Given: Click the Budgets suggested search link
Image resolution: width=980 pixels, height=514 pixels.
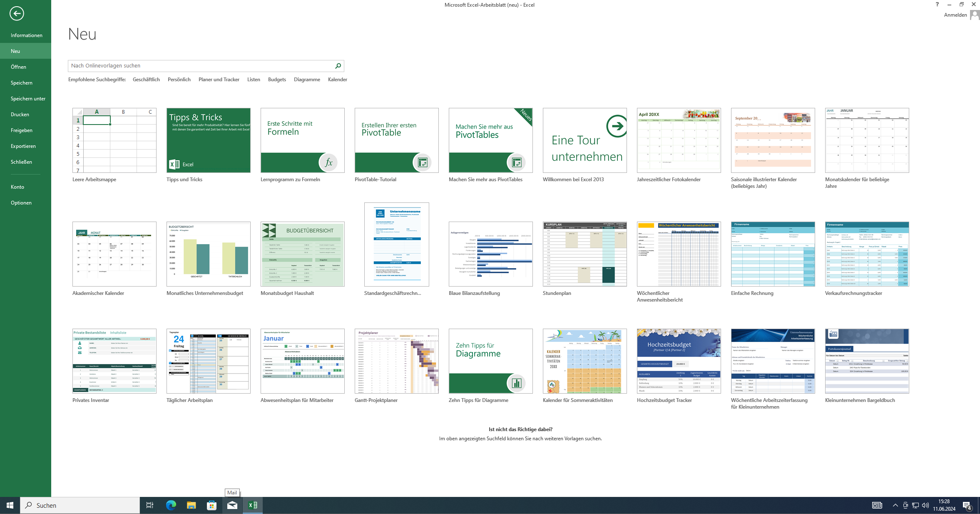Looking at the screenshot, I should point(277,80).
